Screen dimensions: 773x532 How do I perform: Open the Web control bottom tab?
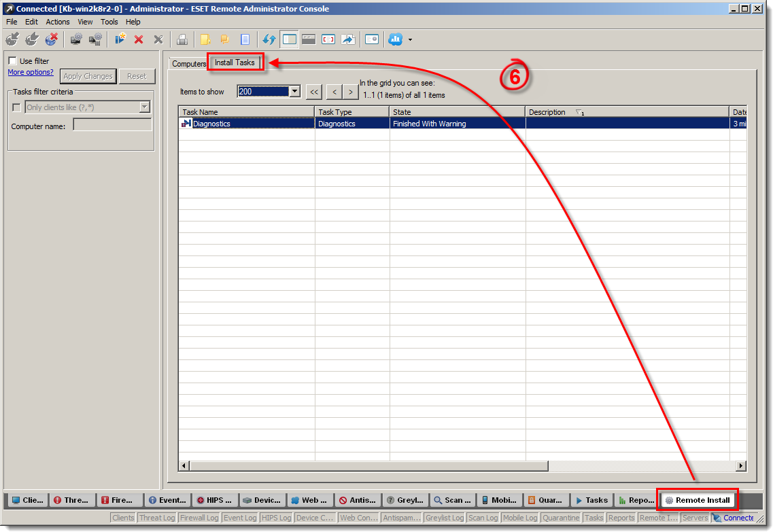310,500
